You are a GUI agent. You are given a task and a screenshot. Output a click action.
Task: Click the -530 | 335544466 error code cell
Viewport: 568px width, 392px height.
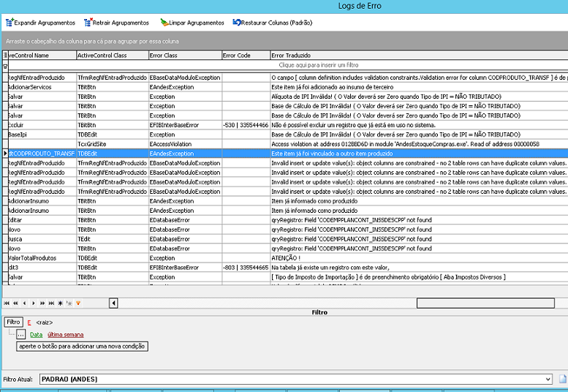click(x=246, y=125)
